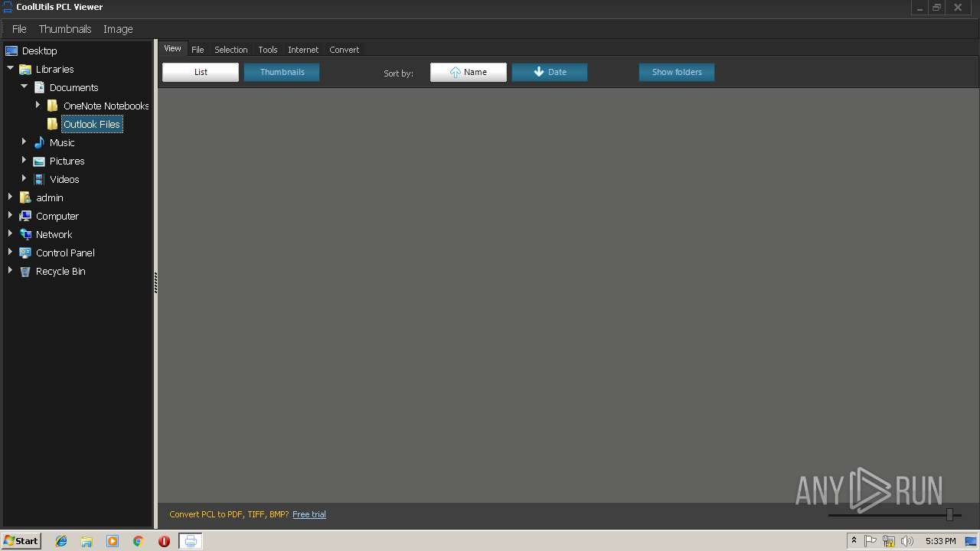Click the volume speaker tray icon
Screen dimensions: 980x551
(907, 541)
